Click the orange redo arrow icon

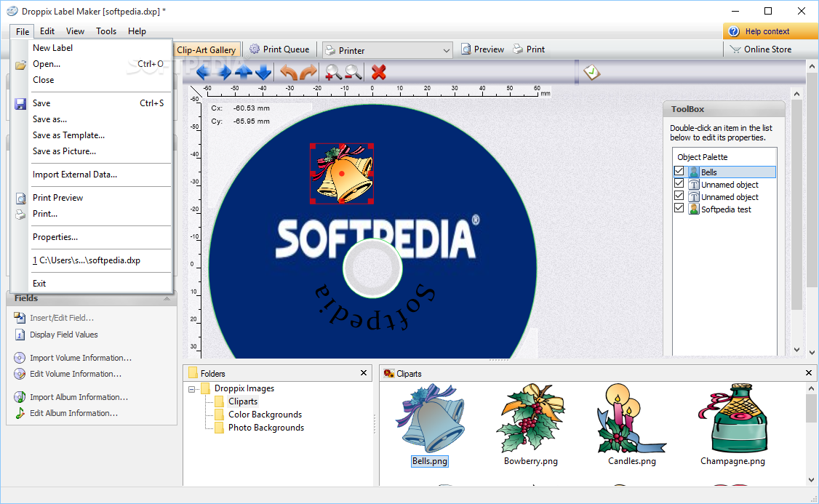(x=308, y=72)
